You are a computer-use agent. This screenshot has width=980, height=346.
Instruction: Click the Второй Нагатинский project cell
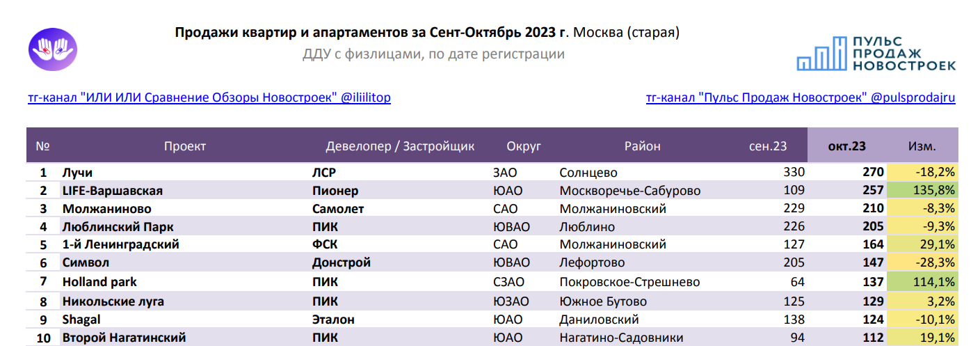[124, 338]
